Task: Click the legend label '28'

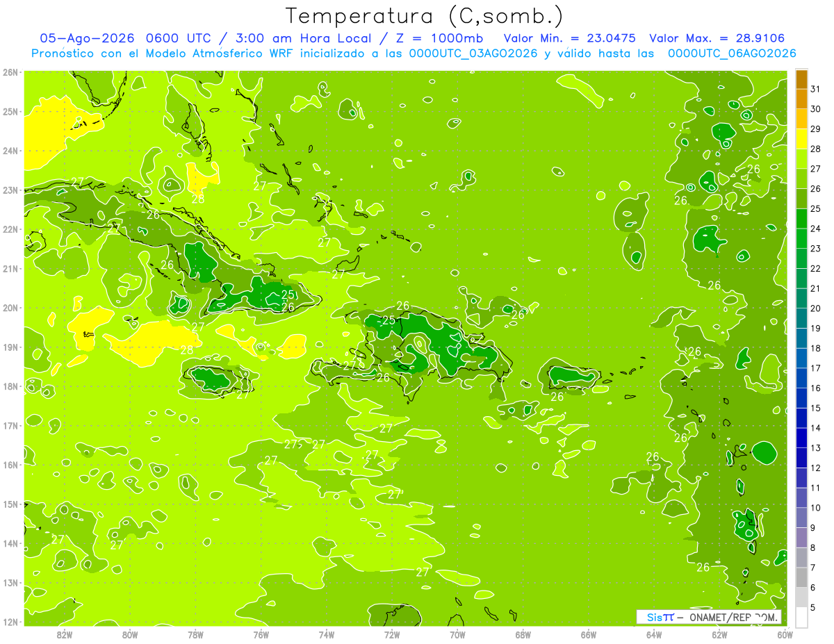Action: click(815, 149)
